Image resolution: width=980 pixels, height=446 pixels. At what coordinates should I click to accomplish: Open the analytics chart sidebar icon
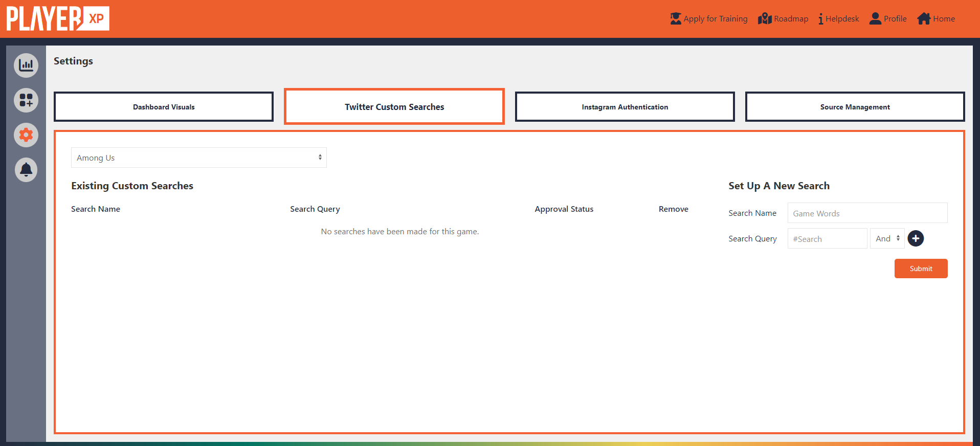coord(26,65)
